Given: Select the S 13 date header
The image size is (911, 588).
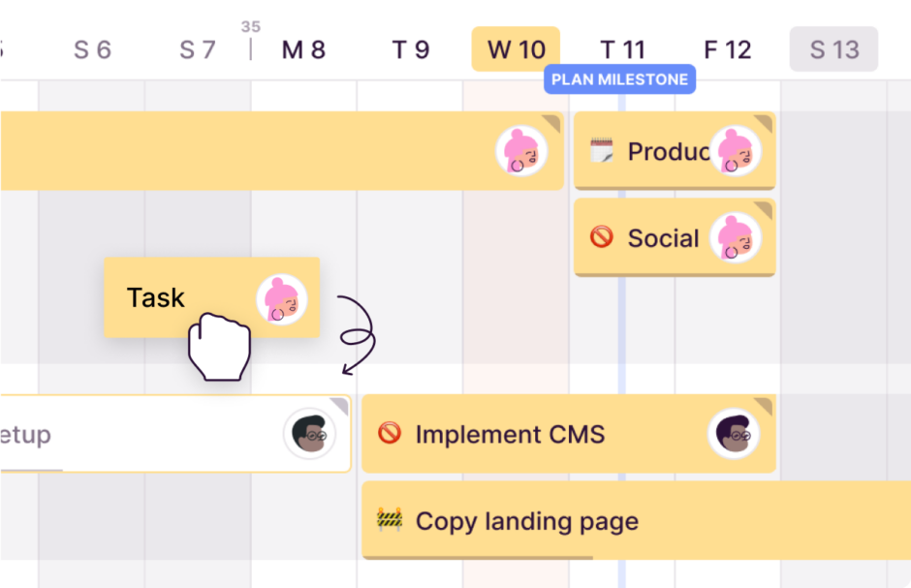Looking at the screenshot, I should (833, 48).
